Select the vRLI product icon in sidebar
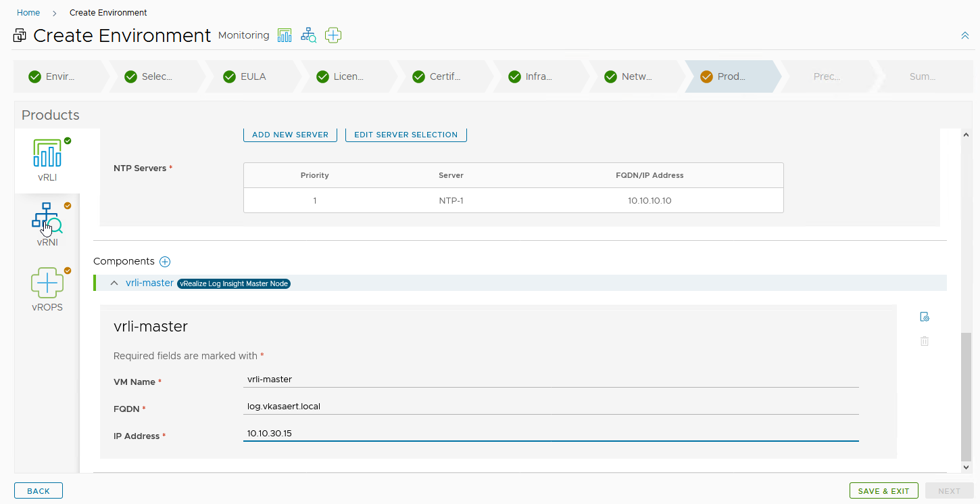The width and height of the screenshot is (980, 504). point(47,160)
